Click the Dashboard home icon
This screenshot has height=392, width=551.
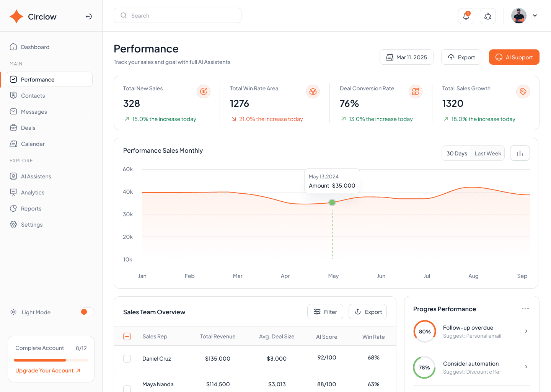(13, 47)
